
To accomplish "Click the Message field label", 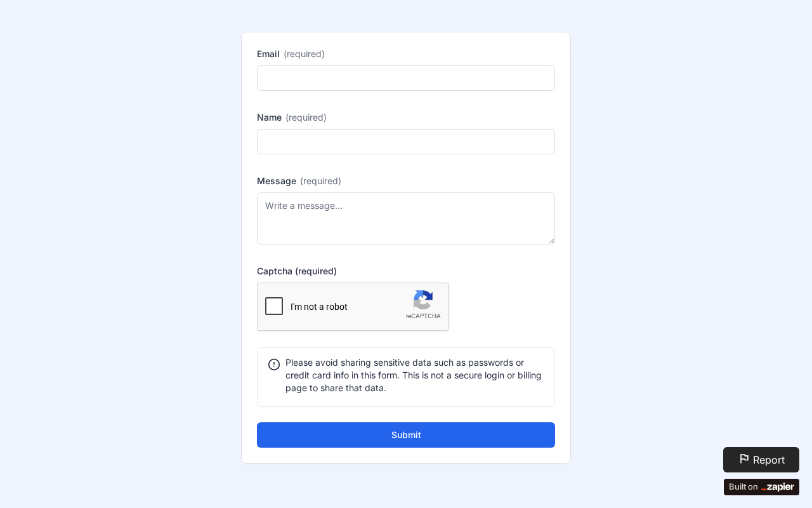I will [277, 181].
